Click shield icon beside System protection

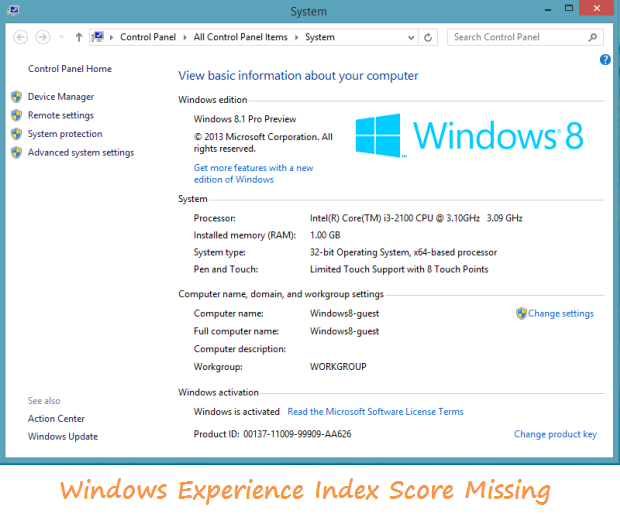coord(16,134)
